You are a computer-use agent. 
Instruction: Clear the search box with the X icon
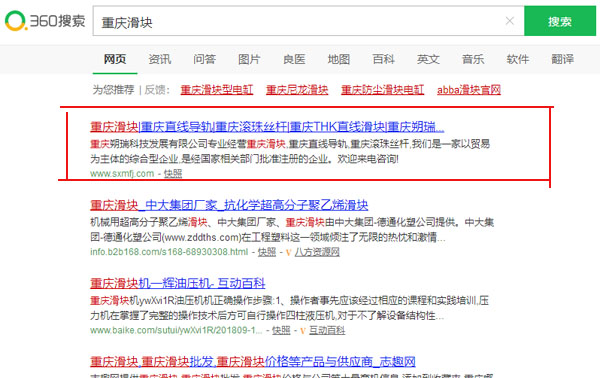coord(510,21)
